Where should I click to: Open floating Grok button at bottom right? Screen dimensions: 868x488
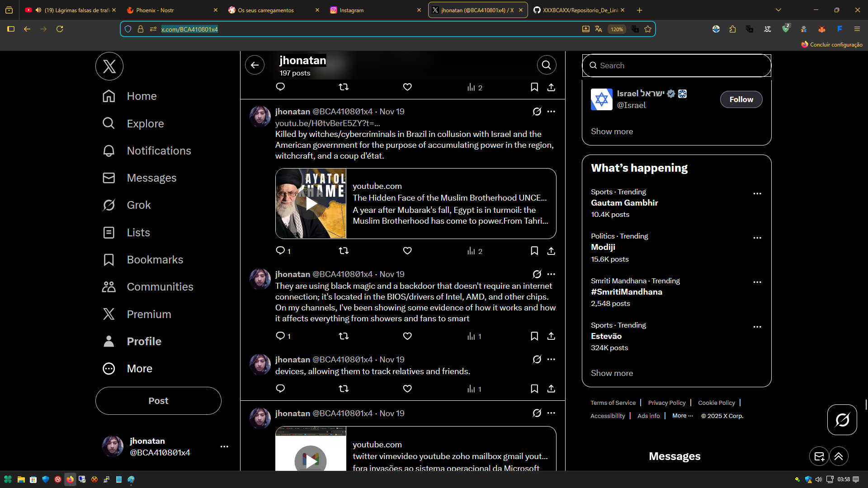(842, 420)
